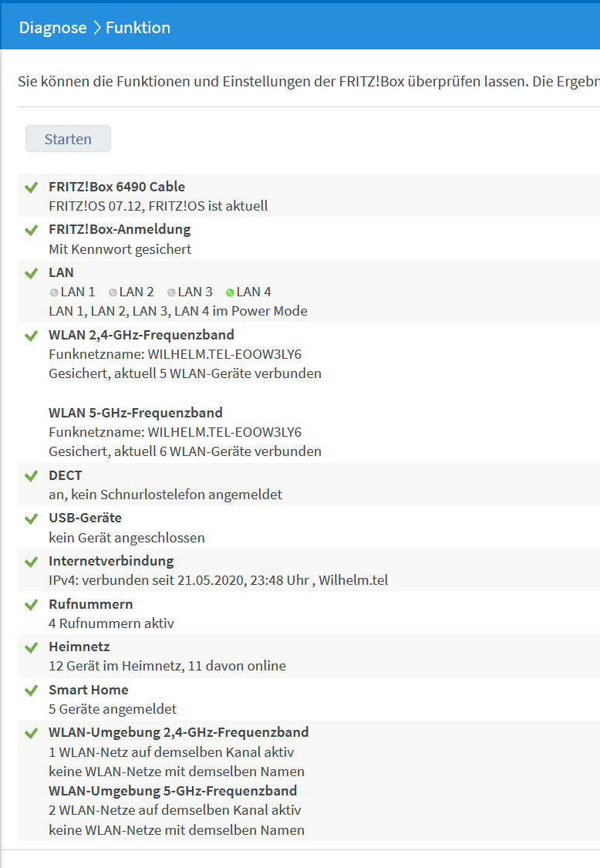The image size is (600, 868).
Task: Click green checkmark beside Rufnummern
Action: point(32,604)
